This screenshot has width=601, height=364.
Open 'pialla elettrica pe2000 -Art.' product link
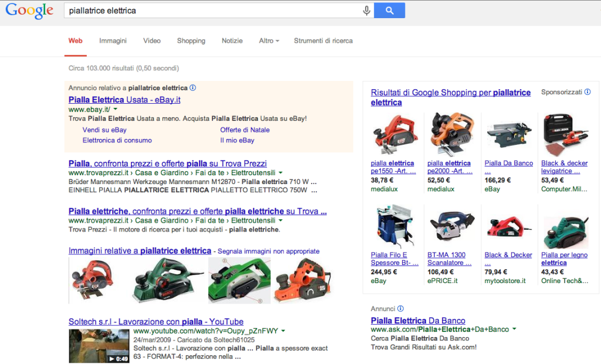(449, 167)
